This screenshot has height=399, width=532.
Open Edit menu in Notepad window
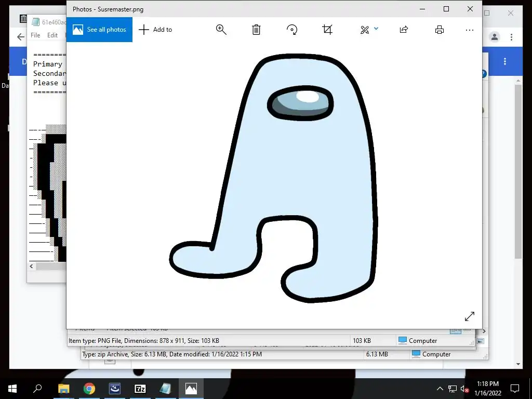52,35
